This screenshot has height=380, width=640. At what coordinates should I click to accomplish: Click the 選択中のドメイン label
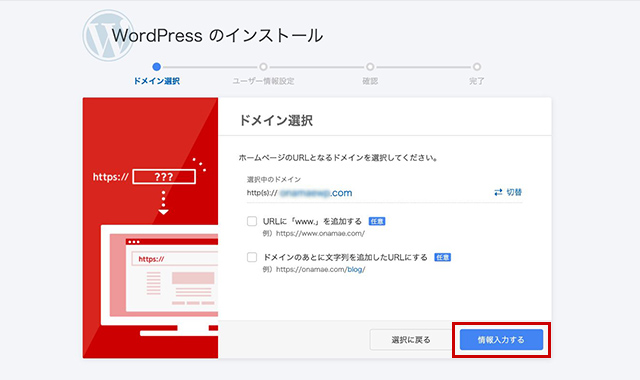(x=273, y=179)
